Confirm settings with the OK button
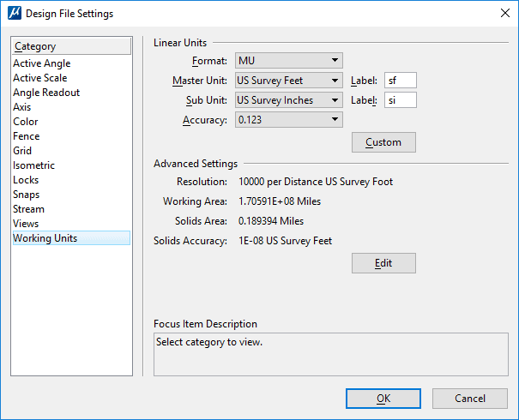This screenshot has height=420, width=519. point(383,399)
